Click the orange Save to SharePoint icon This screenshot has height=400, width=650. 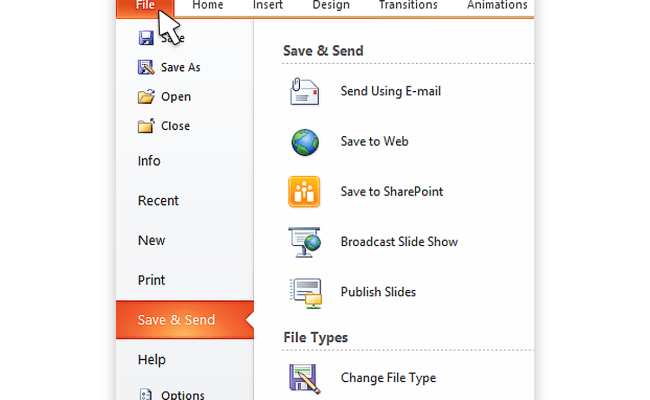click(304, 192)
